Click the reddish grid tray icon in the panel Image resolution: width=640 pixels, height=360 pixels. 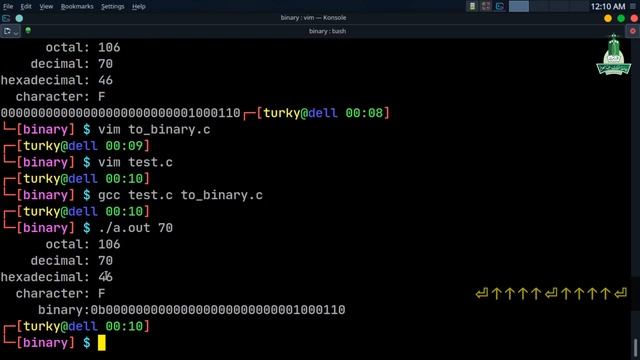[486, 6]
